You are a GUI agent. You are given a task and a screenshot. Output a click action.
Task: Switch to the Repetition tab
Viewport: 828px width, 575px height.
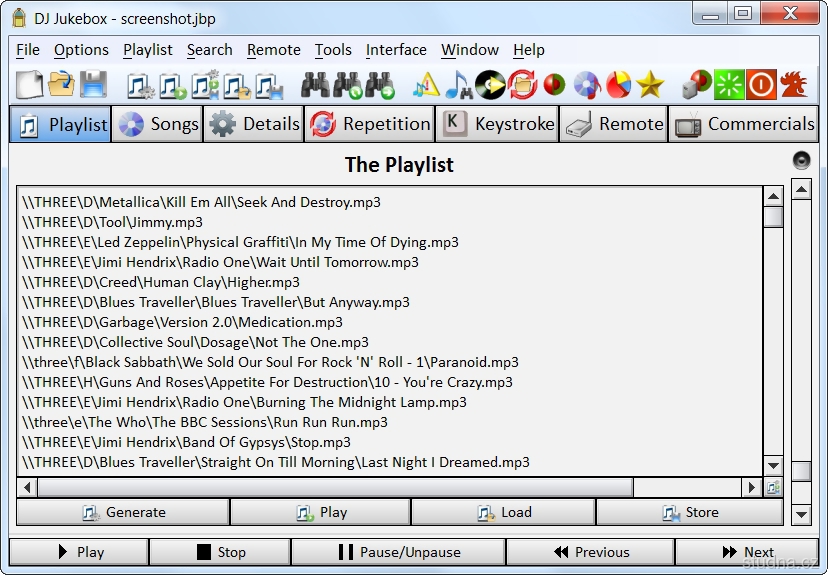point(370,124)
